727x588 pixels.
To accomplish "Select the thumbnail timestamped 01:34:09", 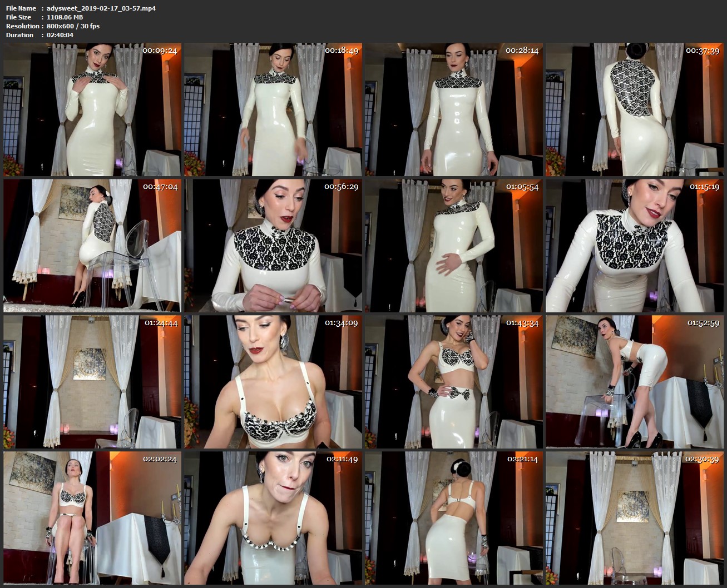I will click(x=273, y=382).
